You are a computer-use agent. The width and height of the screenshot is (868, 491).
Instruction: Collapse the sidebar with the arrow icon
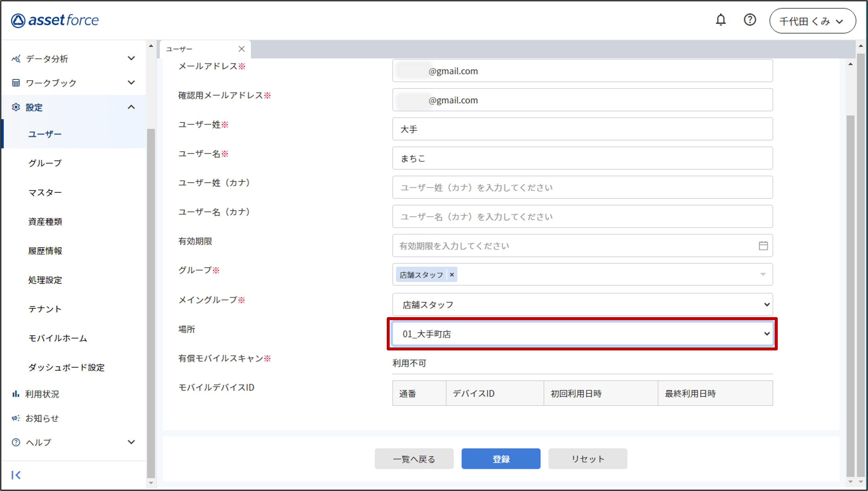tap(16, 475)
